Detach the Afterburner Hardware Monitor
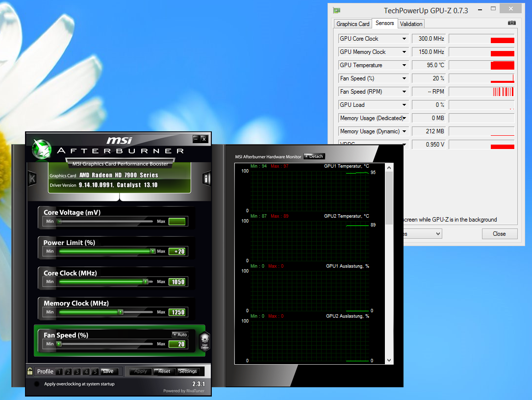Image resolution: width=532 pixels, height=400 pixels. coord(314,156)
